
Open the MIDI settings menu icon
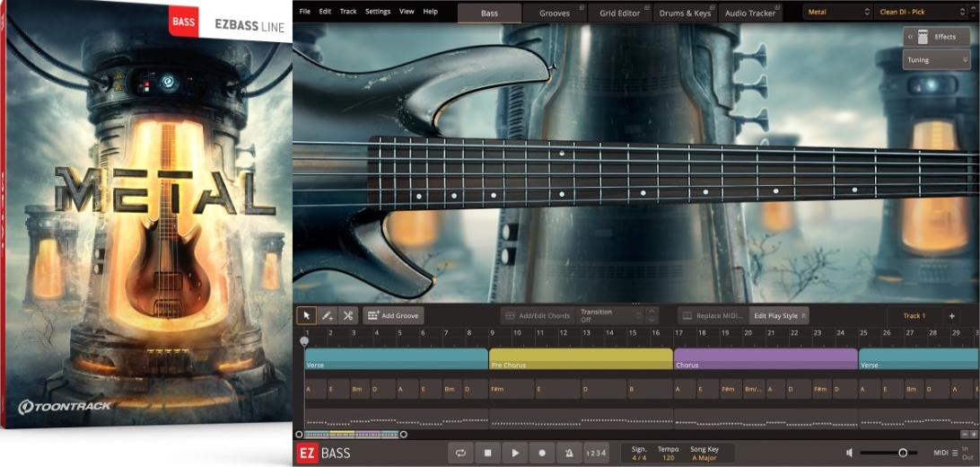pos(954,453)
